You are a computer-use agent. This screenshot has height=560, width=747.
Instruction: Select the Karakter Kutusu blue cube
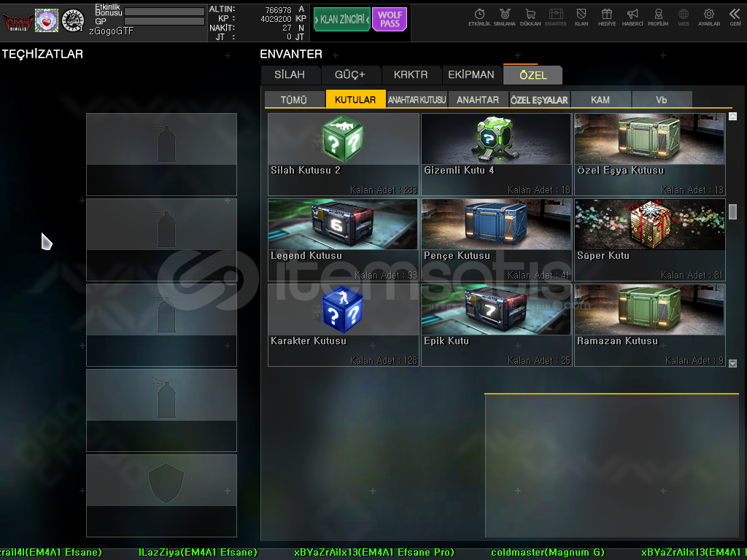pyautogui.click(x=343, y=325)
